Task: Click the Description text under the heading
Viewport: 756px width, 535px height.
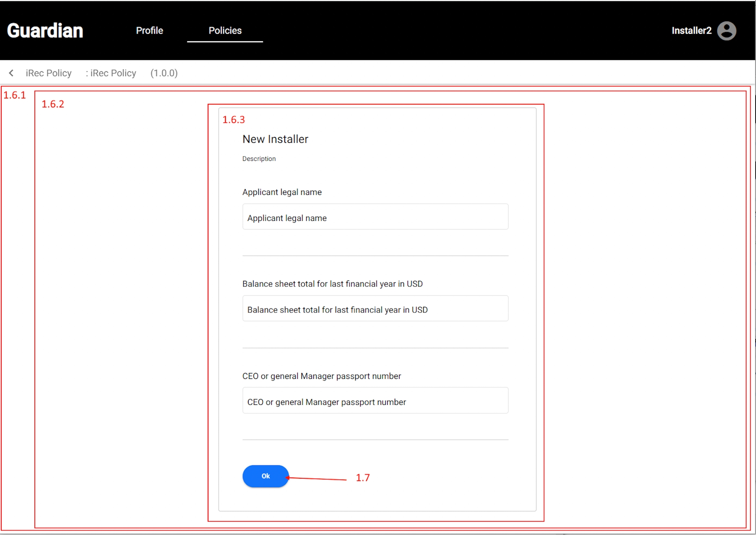Action: click(x=259, y=159)
